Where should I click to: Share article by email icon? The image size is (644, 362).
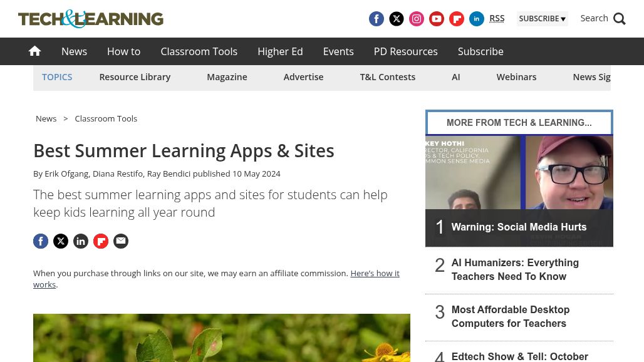(121, 241)
